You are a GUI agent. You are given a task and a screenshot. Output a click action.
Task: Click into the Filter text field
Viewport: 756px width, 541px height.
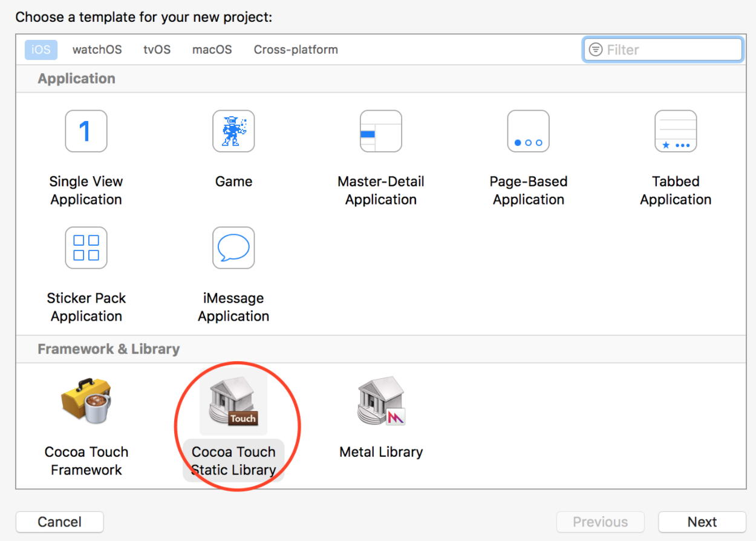tap(671, 50)
